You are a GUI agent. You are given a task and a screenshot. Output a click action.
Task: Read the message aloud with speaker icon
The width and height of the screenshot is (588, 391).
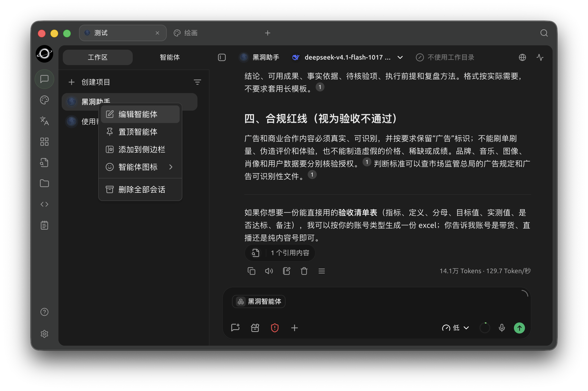(x=269, y=271)
